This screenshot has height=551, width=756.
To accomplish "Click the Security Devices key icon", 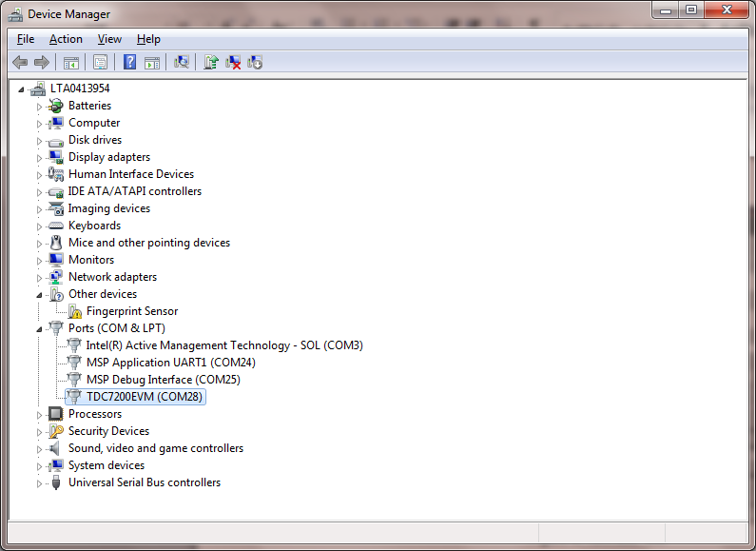I will pyautogui.click(x=56, y=431).
